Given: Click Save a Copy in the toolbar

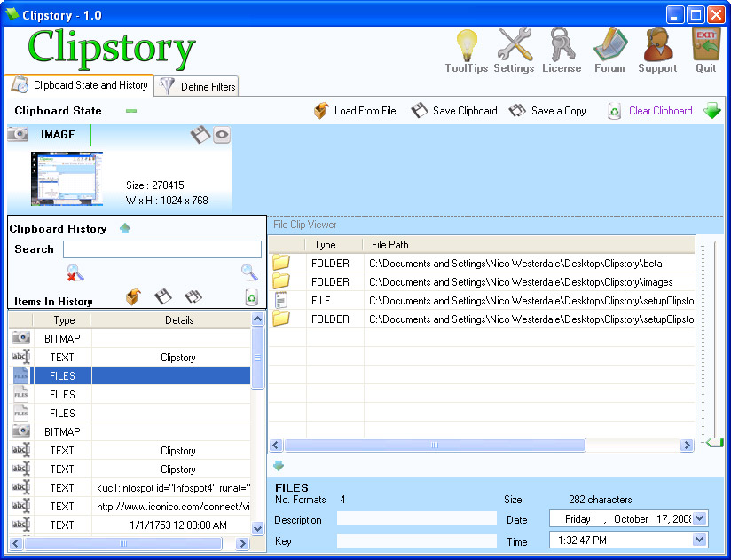Looking at the screenshot, I should point(547,111).
